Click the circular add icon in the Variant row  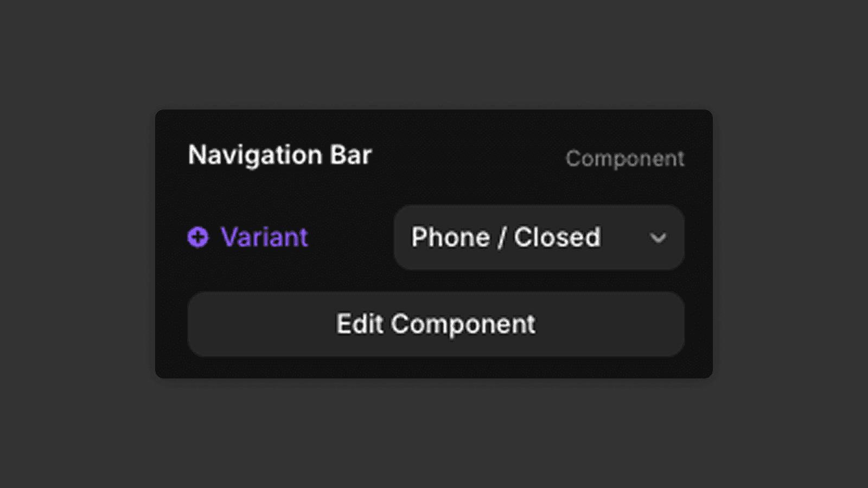[198, 237]
